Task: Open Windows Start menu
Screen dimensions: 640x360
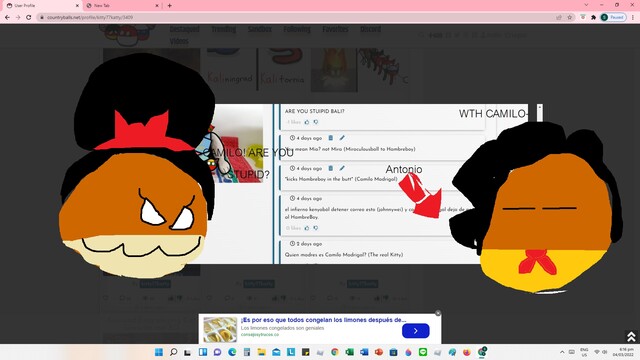Action: [159, 352]
